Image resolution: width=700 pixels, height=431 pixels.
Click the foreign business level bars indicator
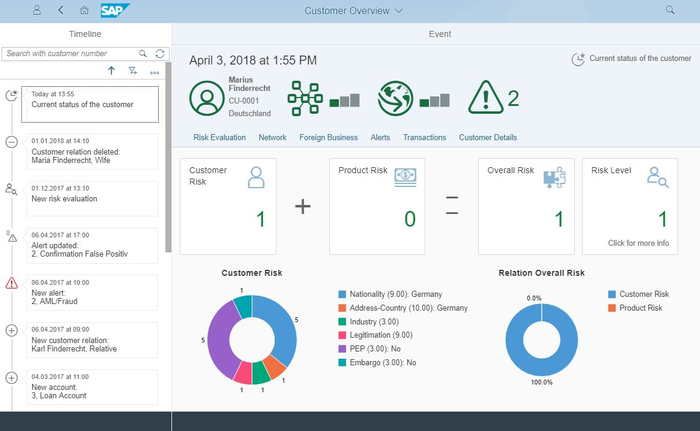point(435,100)
